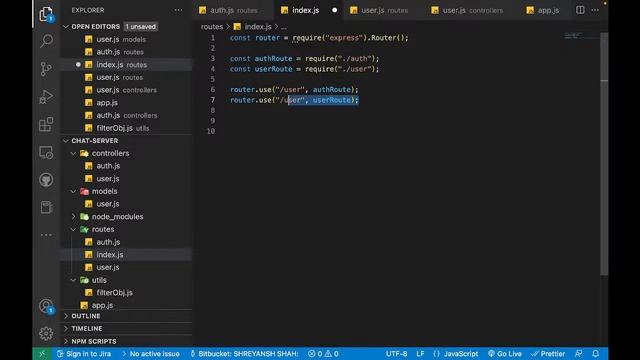Expand the node_modules folder
Image resolution: width=640 pixels, height=360 pixels.
73,217
